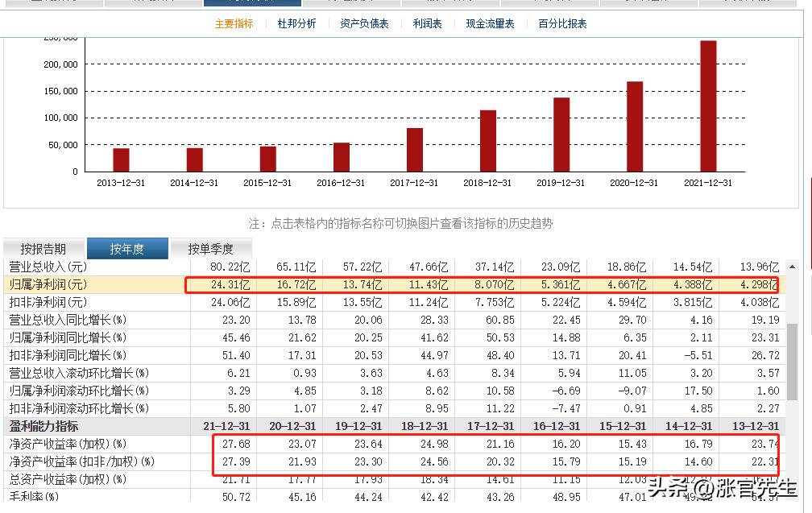Click the 归属净利润(元) indicator name
812x513 pixels.
[x=48, y=285]
